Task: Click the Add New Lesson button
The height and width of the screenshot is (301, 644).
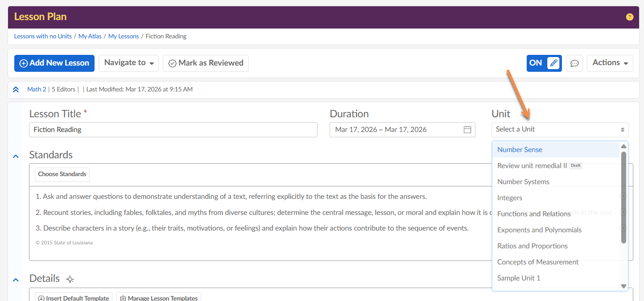Action: pos(54,63)
